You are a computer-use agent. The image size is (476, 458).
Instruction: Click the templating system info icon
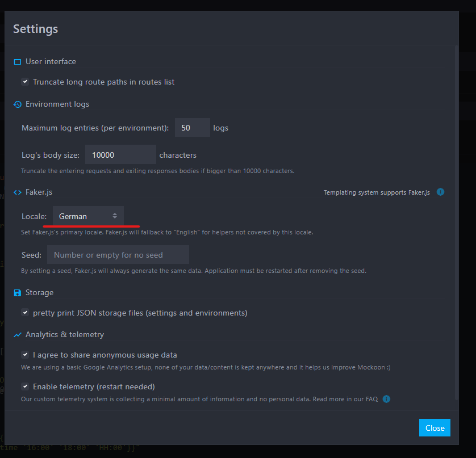(x=440, y=192)
